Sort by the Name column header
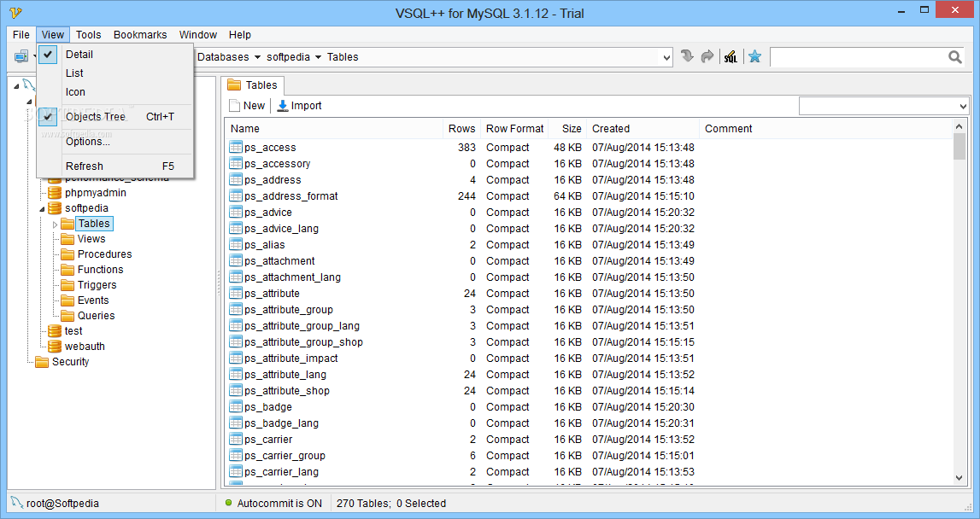 click(x=334, y=129)
